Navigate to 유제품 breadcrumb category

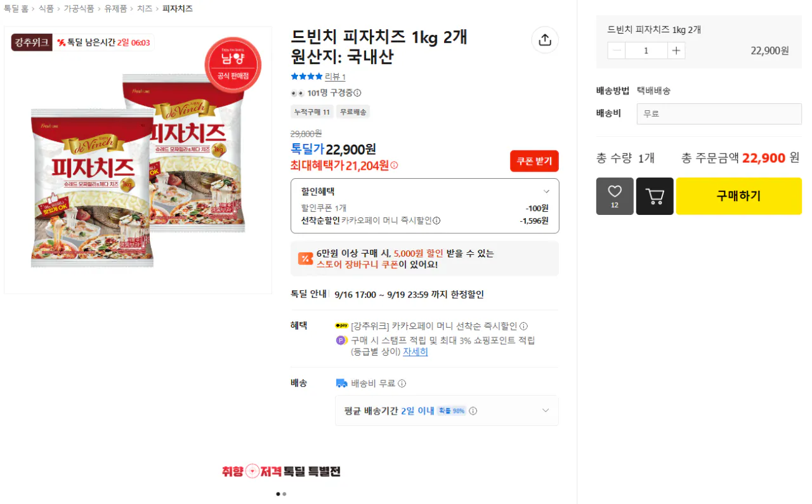(115, 9)
